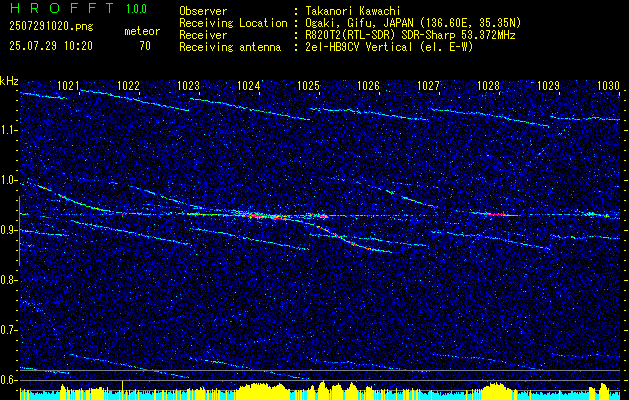
Task: Click the 1.0 kHz frequency label
Action: [8, 181]
